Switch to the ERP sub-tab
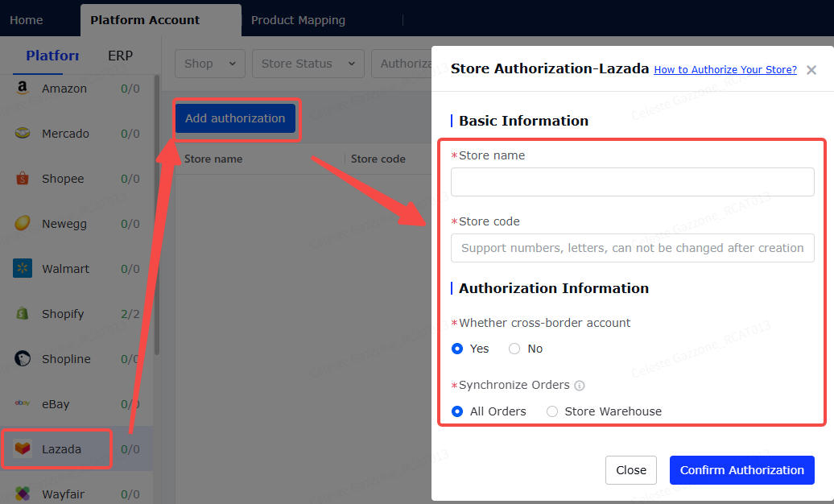This screenshot has height=504, width=834. 120,56
